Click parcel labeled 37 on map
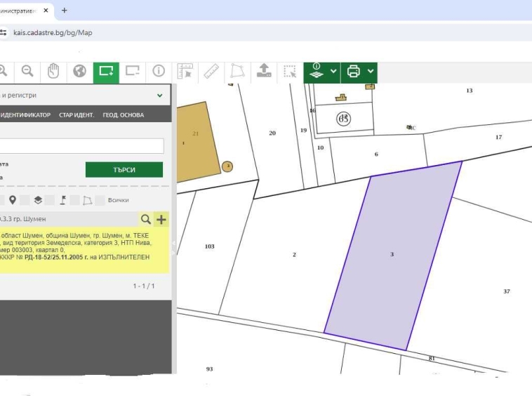 tap(507, 291)
